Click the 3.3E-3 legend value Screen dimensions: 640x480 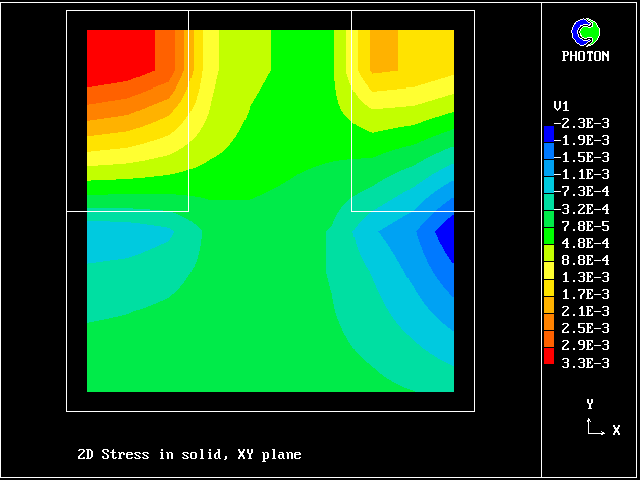coord(585,363)
